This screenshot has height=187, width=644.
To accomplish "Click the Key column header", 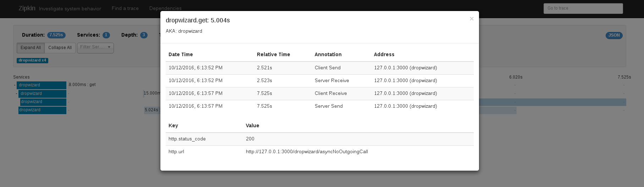I will coord(173,125).
